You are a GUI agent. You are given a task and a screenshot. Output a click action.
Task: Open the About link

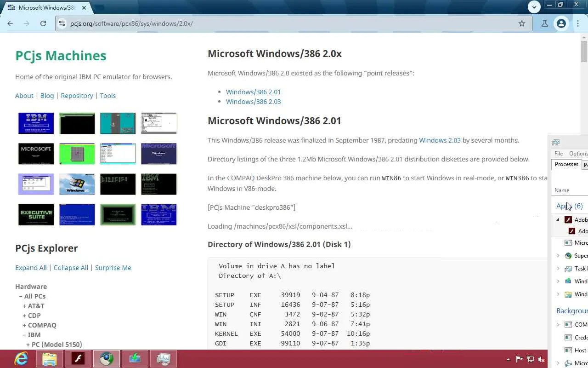[x=24, y=96]
